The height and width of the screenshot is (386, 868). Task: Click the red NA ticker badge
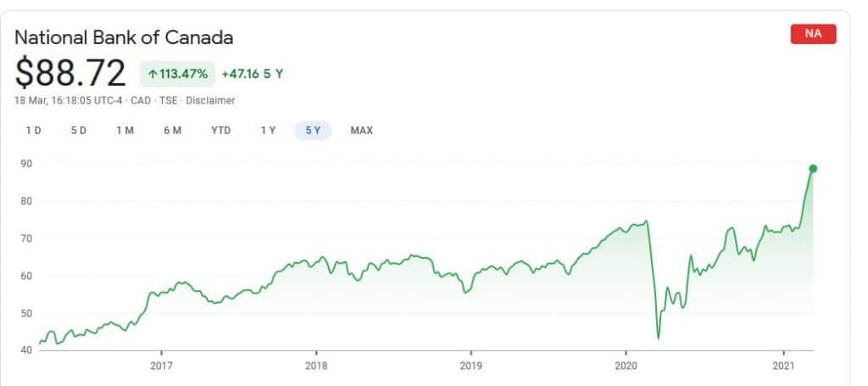tap(813, 35)
